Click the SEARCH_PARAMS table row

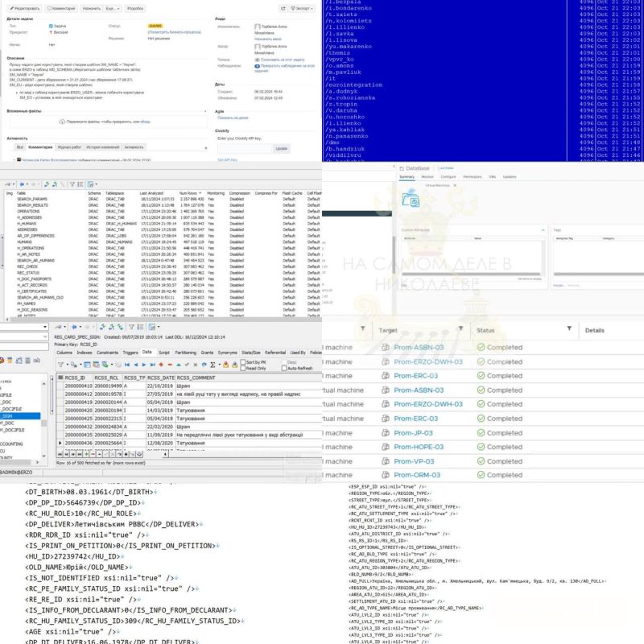coord(164,199)
